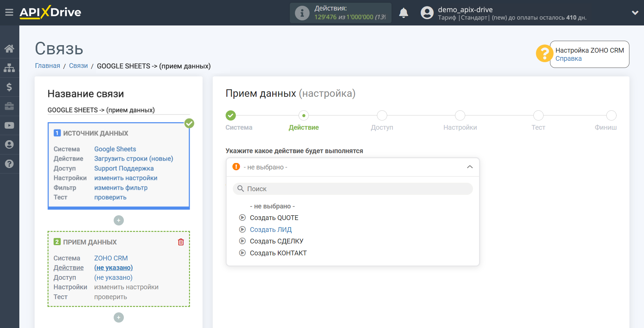Screen dimensions: 644x328
Task: Open Support Поддержка access link
Action: [x=124, y=168]
